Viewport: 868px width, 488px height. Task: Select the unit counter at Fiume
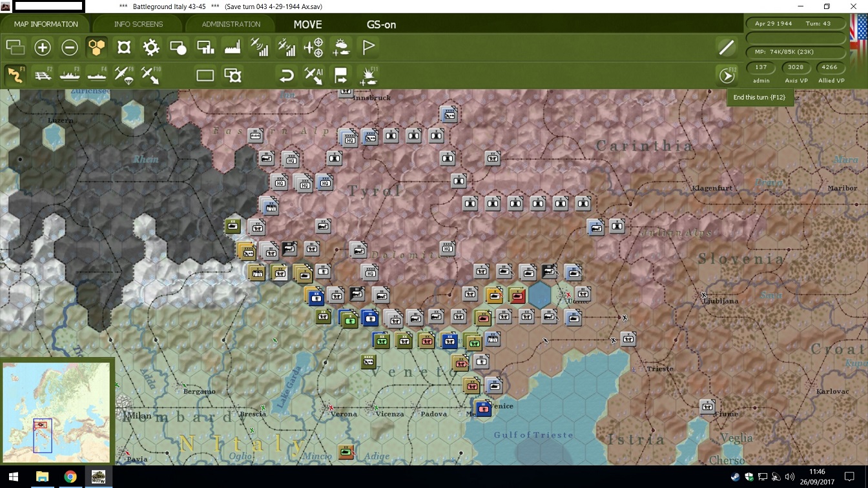(708, 407)
